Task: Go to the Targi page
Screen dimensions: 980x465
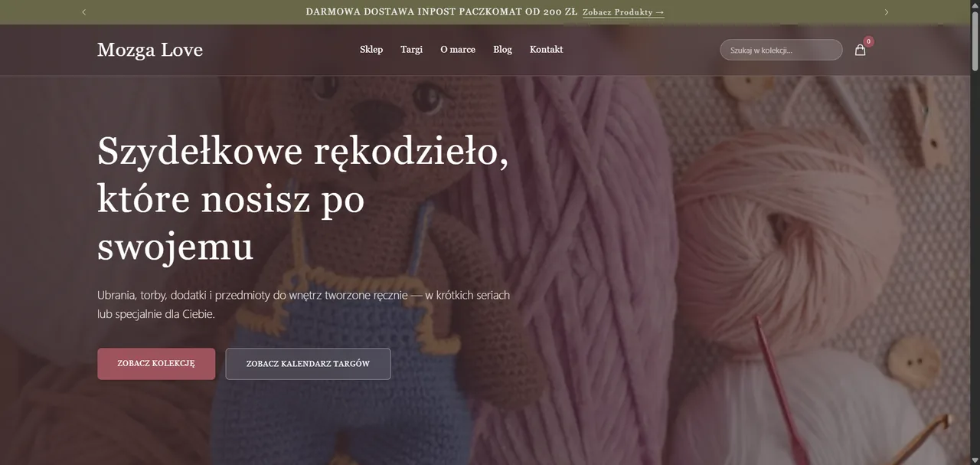Action: [x=411, y=50]
